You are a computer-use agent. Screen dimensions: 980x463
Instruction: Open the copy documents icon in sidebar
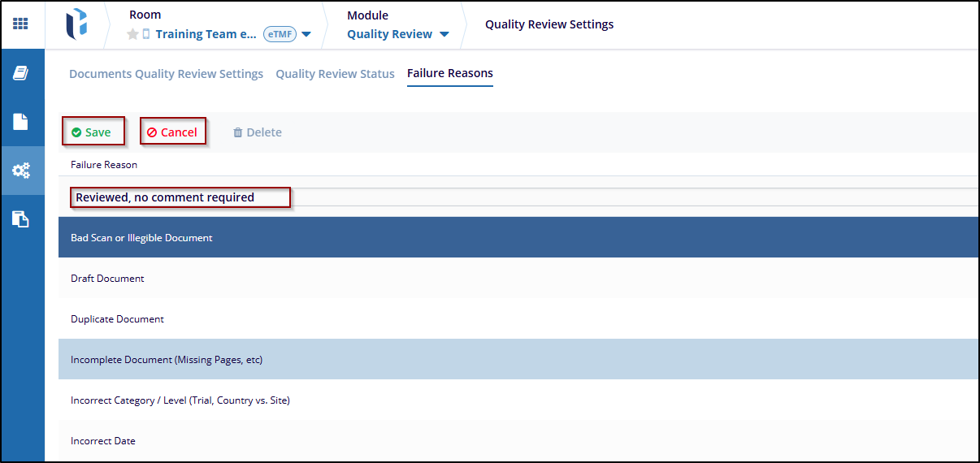point(21,219)
